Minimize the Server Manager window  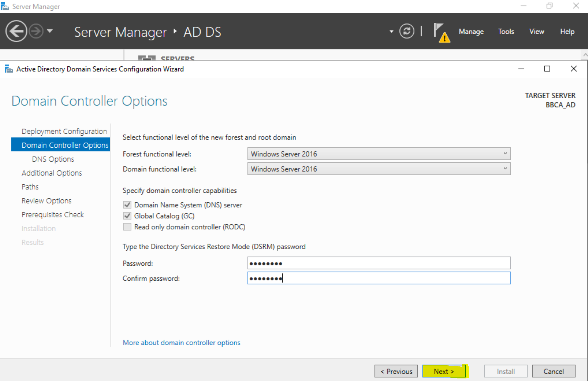point(524,6)
